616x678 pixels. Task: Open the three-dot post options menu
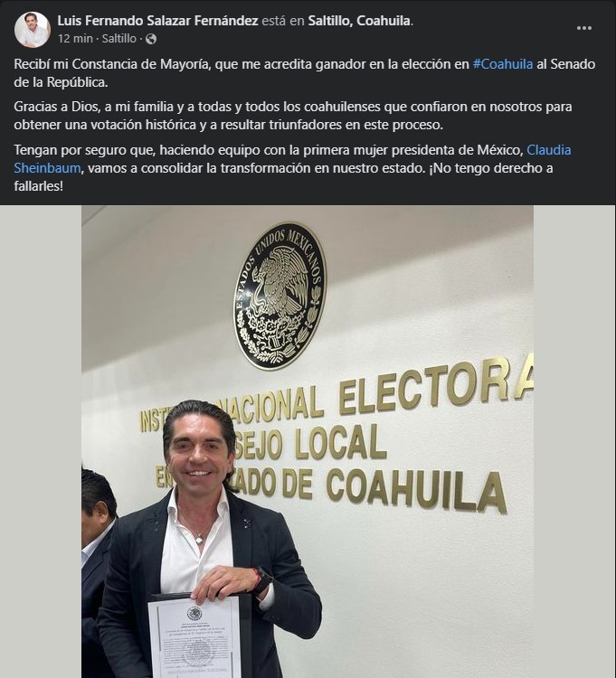[583, 29]
